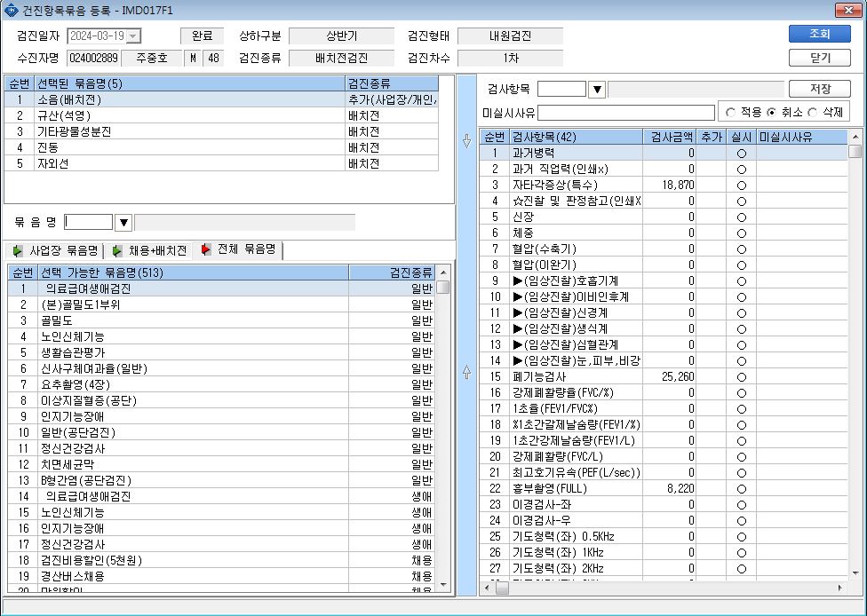Viewport: 867px width, 616px height.
Task: Select the 적용 radio button
Action: 730,113
